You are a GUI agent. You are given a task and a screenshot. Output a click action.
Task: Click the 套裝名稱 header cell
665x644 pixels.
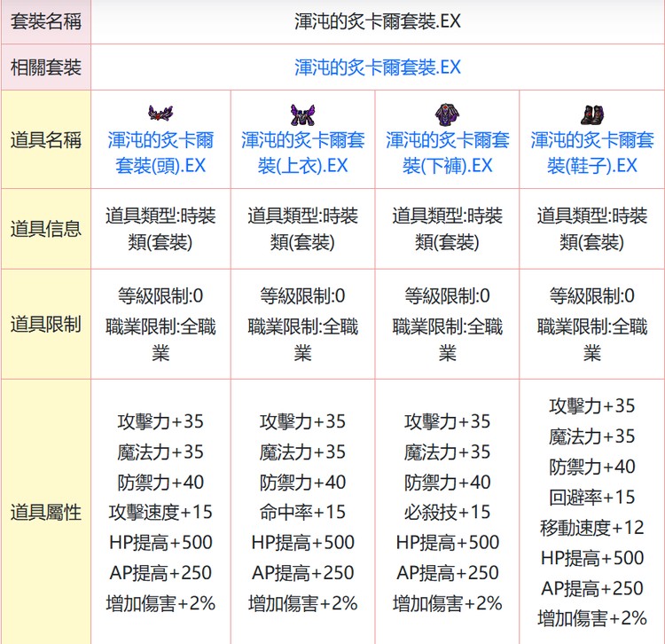(46, 21)
